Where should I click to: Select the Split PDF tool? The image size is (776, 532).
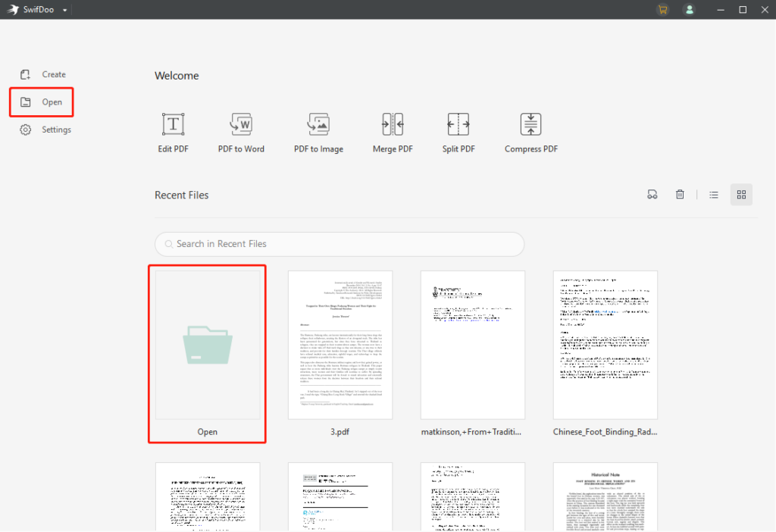[x=458, y=131]
